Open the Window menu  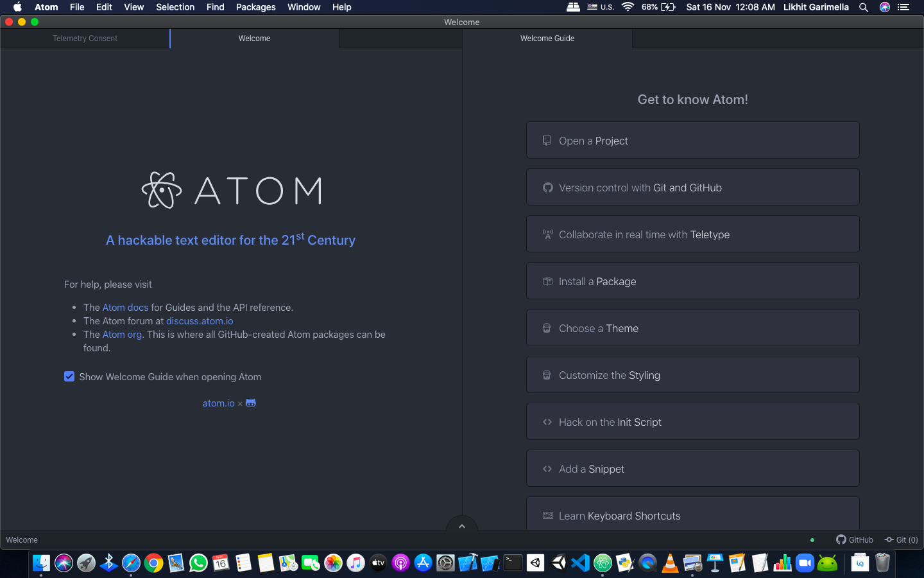click(304, 7)
